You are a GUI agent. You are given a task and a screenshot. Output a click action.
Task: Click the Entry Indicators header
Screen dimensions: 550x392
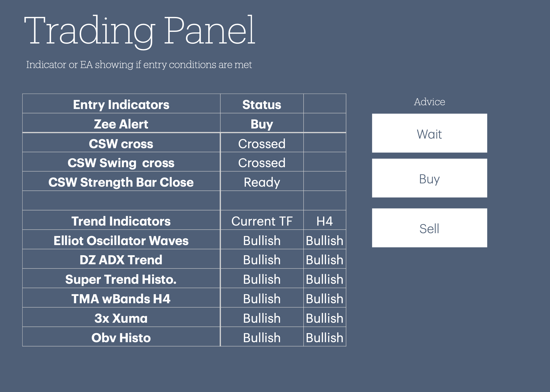(x=121, y=104)
